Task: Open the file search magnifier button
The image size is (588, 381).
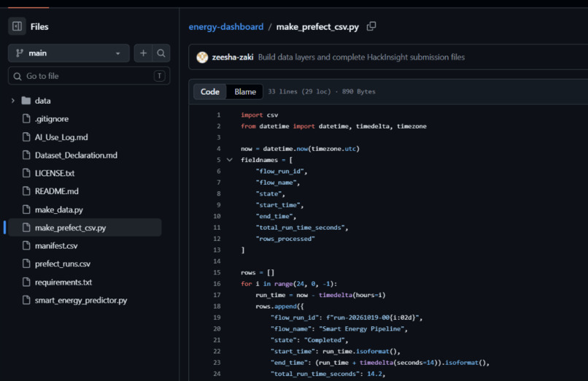Action: pos(161,53)
